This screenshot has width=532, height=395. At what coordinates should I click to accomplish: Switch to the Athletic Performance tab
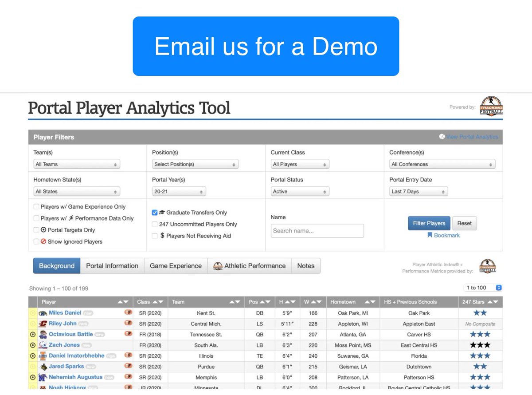pyautogui.click(x=250, y=266)
